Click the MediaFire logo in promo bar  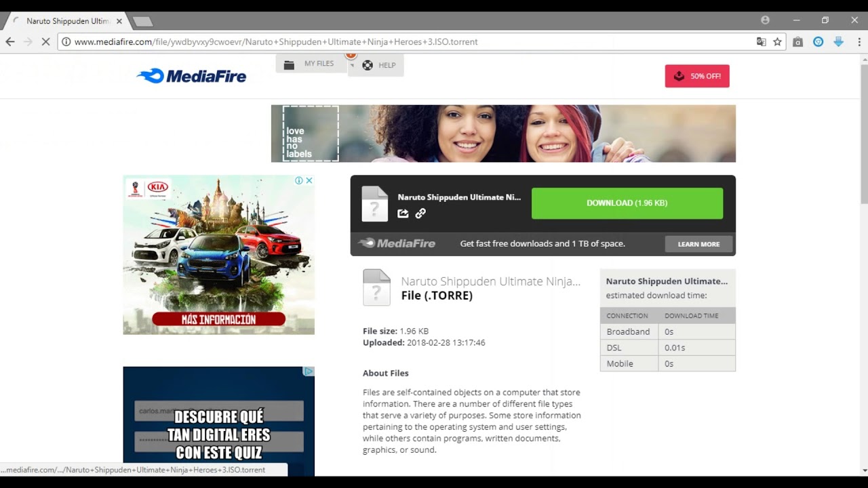click(397, 243)
